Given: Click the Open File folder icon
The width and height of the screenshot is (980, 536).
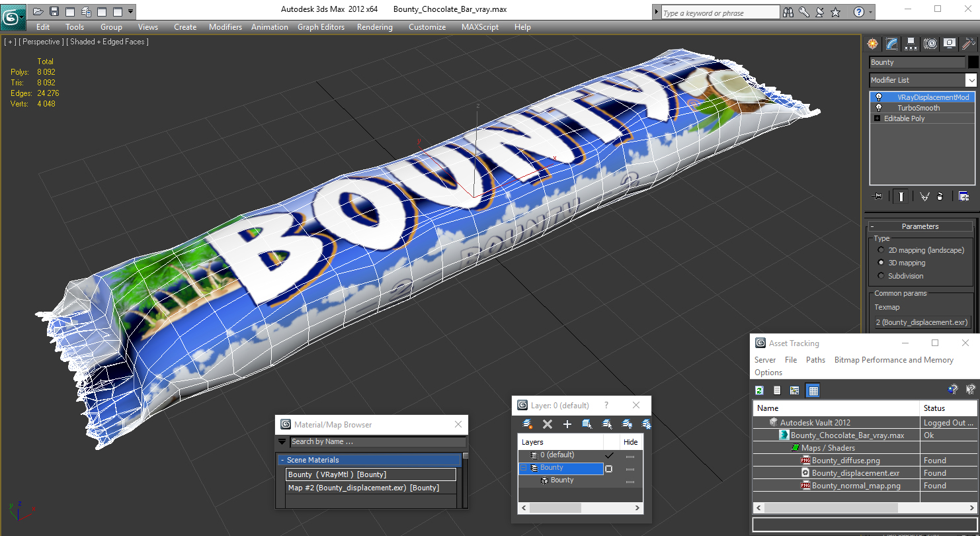Looking at the screenshot, I should point(38,11).
